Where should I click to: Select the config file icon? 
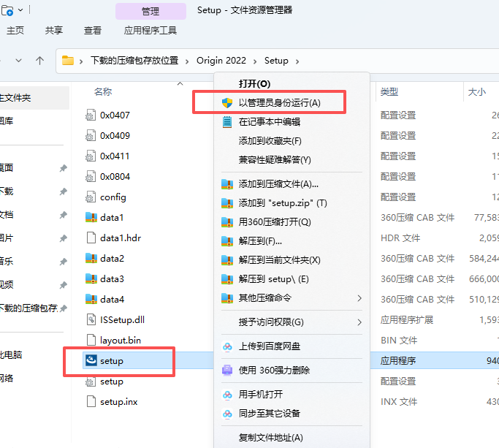click(91, 197)
